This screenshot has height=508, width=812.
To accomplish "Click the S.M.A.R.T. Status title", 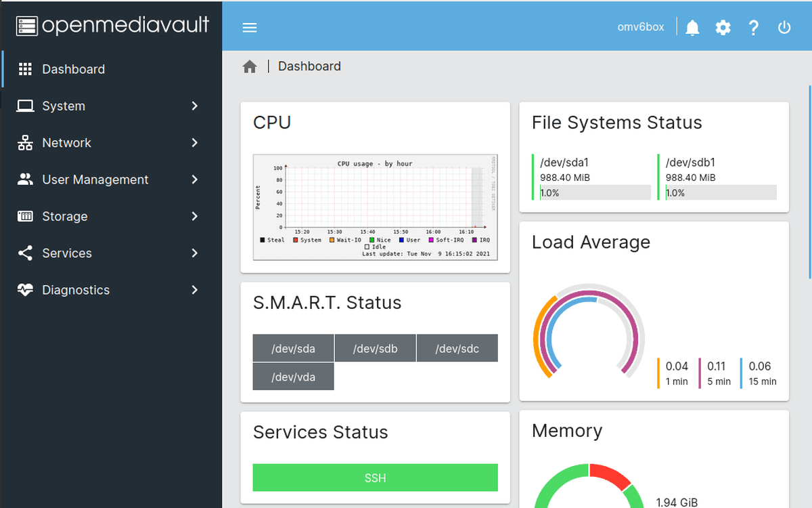I will (x=328, y=303).
